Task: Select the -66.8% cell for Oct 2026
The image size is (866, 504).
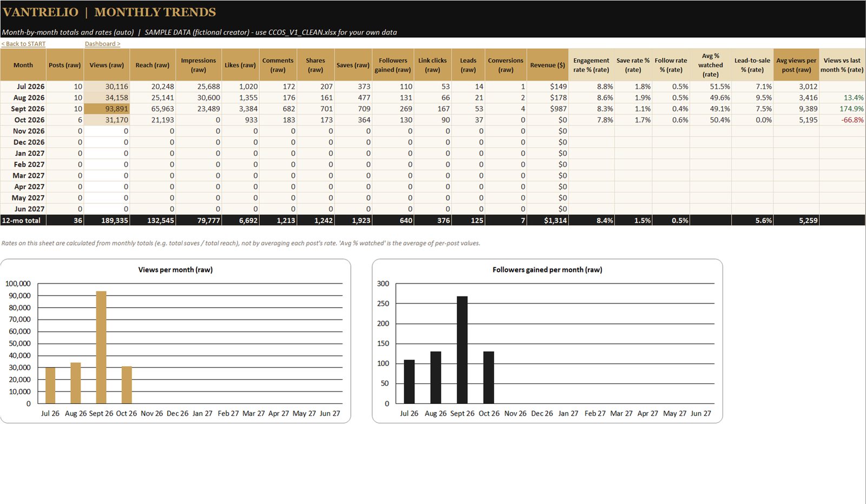Action: (x=842, y=120)
